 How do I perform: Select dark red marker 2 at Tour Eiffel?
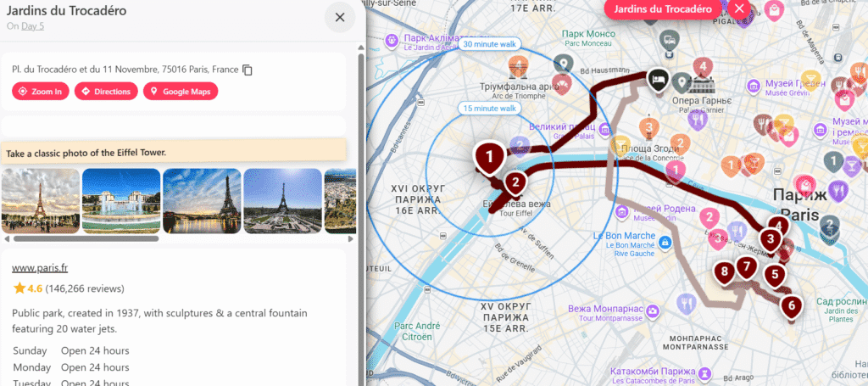515,182
